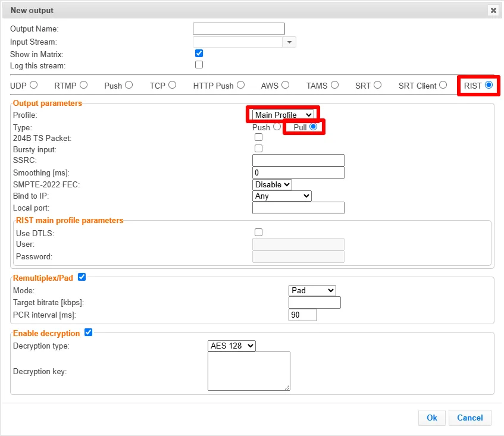504x436 pixels.
Task: Click the Target bitrate [kbps] field
Action: tap(315, 303)
